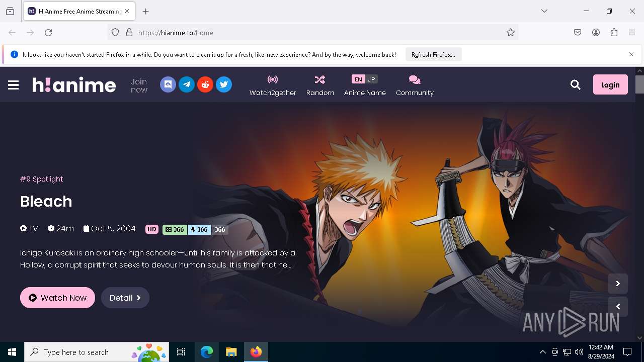Click Refresh Firefox button
The width and height of the screenshot is (644, 362).
coord(433,54)
